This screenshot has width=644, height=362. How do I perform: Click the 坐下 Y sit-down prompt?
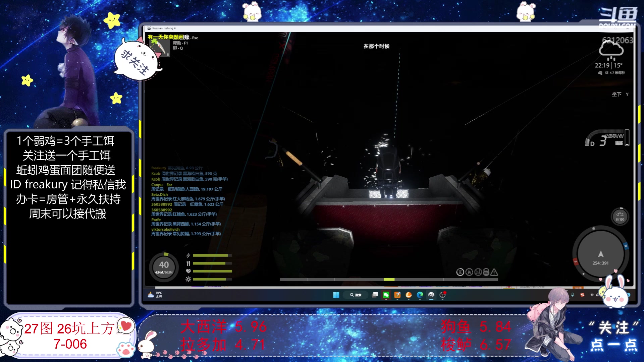[x=620, y=95]
